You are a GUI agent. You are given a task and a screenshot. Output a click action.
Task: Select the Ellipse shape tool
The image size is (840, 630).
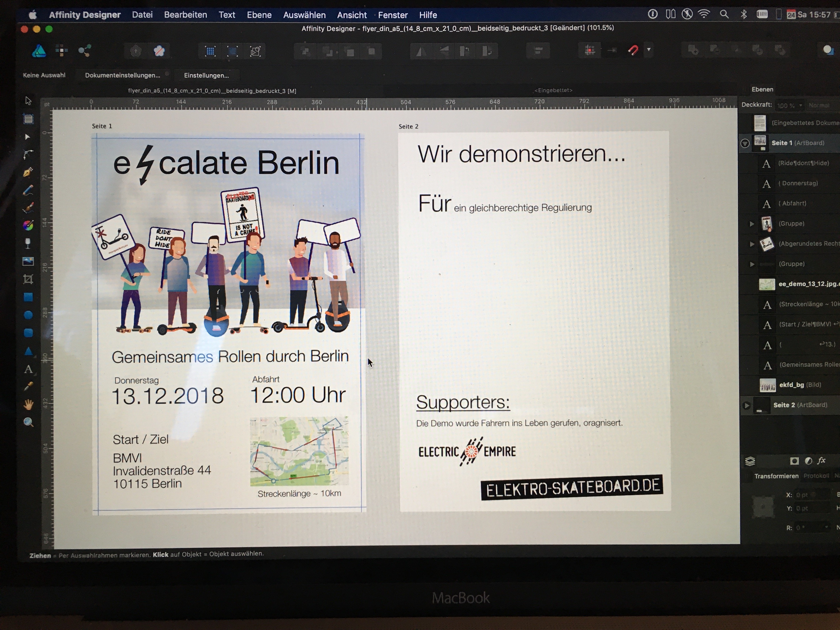pyautogui.click(x=28, y=315)
